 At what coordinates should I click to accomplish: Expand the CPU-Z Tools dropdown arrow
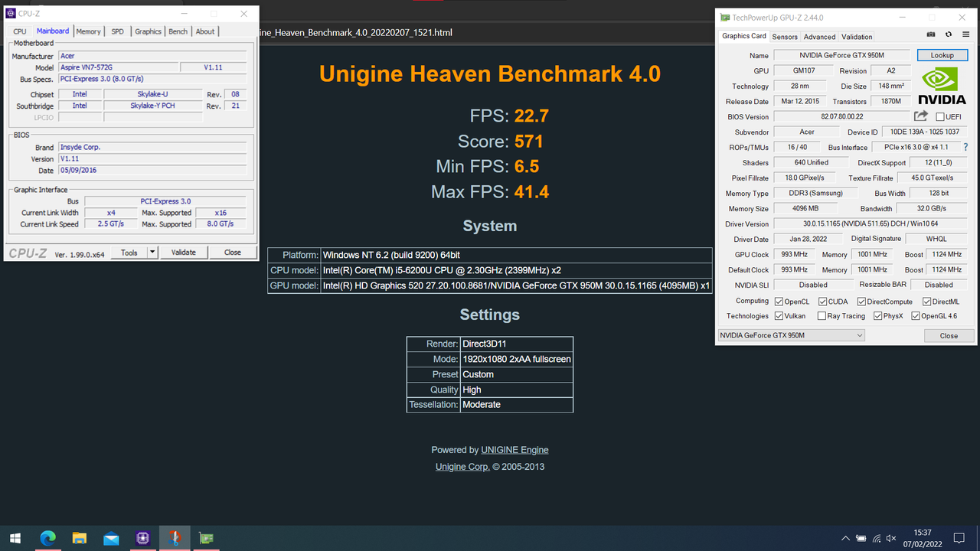pos(152,253)
